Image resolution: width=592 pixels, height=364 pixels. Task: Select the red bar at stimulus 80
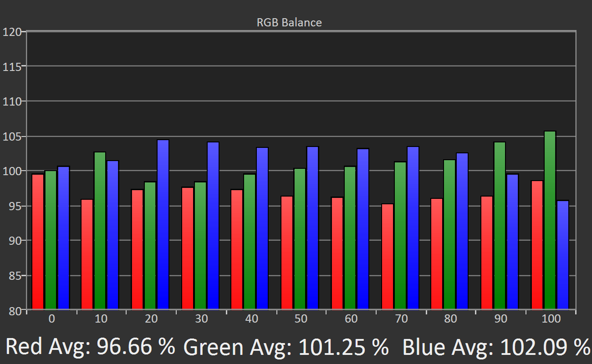tap(437, 254)
